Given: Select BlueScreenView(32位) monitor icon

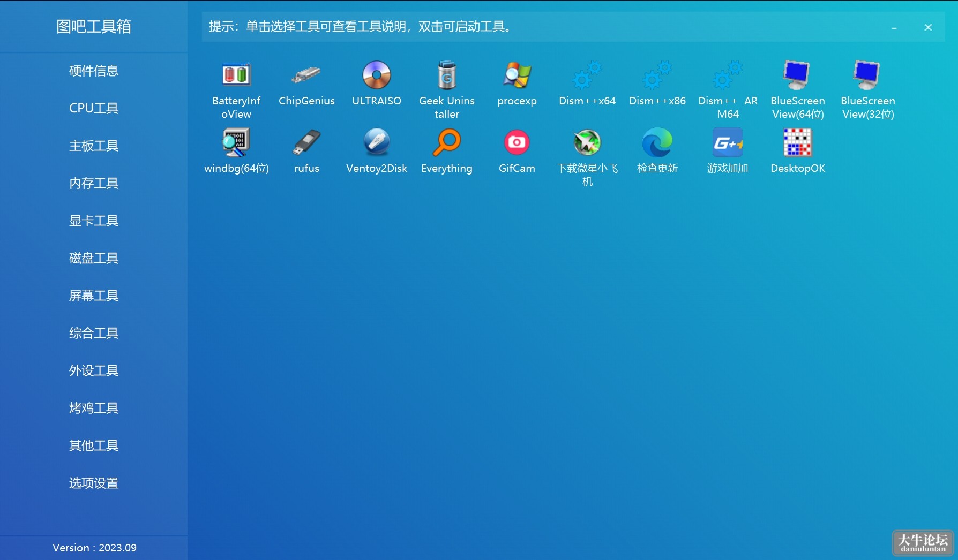Looking at the screenshot, I should pos(867,75).
